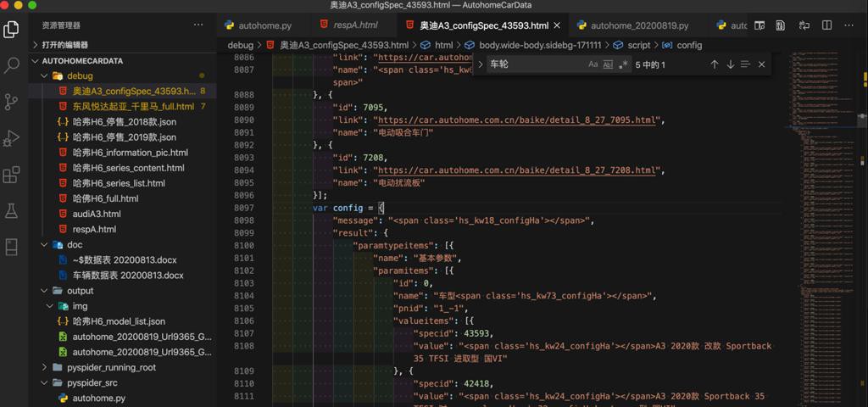Open the Run and Debug view
Screen dimensions: 868x407
tap(11, 138)
